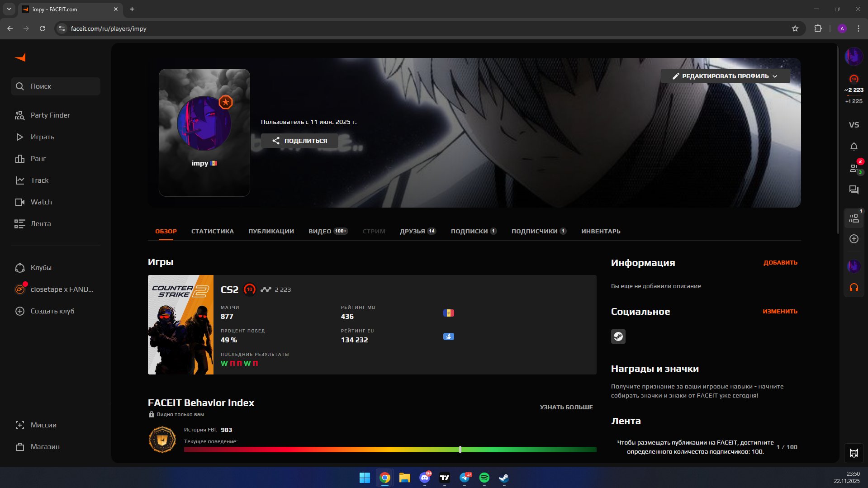
Task: Open the Chrome tab search dropdown
Action: (9, 9)
